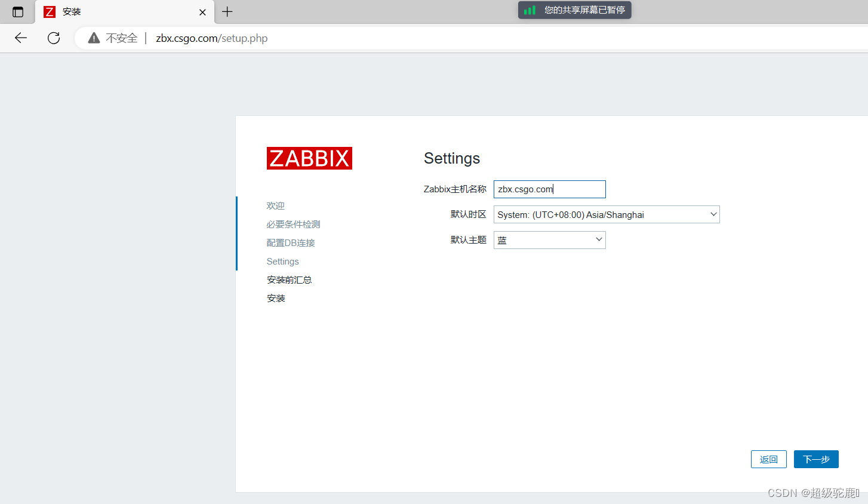Select the Settings step in sidebar
This screenshot has height=504, width=868.
pyautogui.click(x=283, y=261)
